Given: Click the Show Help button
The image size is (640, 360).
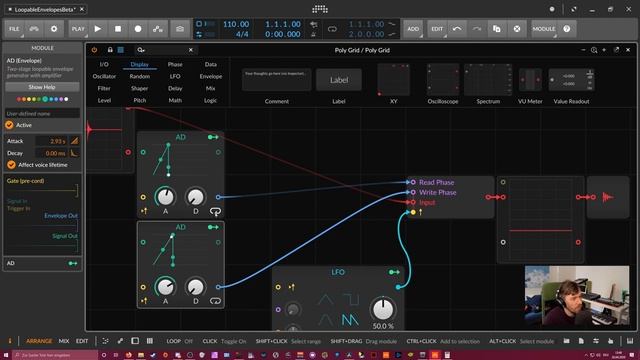Looking at the screenshot, I should tap(42, 87).
